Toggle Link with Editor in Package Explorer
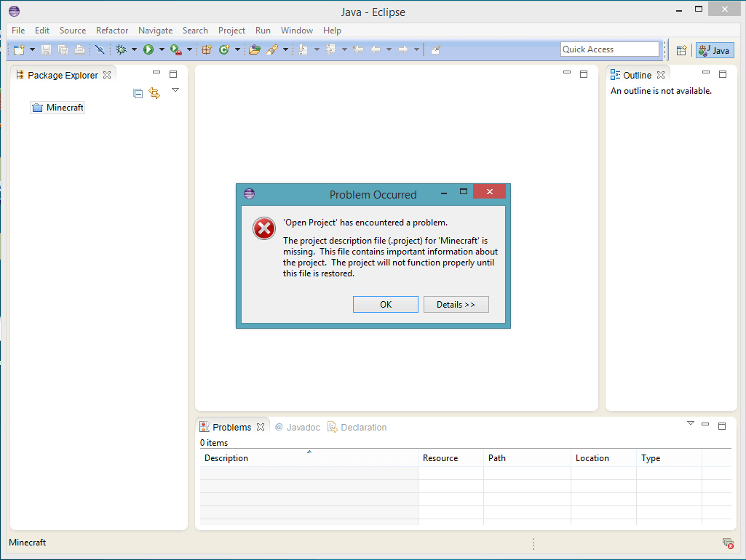This screenshot has width=746, height=560. click(x=154, y=93)
